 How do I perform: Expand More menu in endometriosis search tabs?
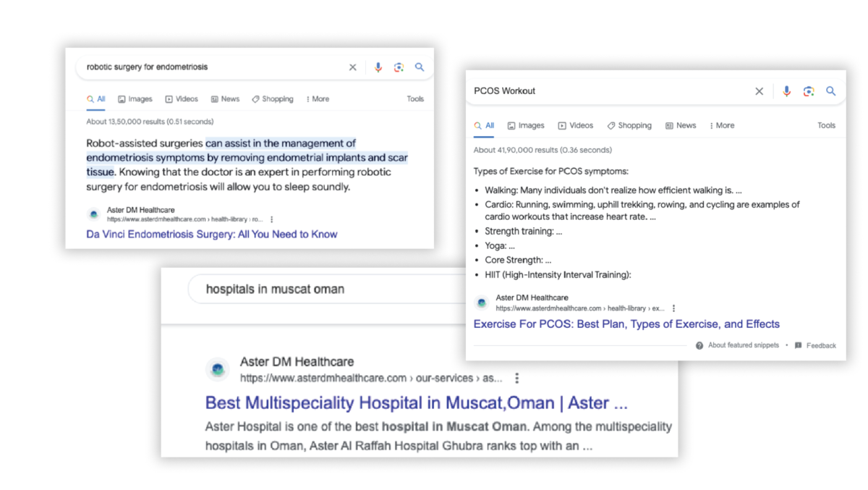click(x=318, y=99)
